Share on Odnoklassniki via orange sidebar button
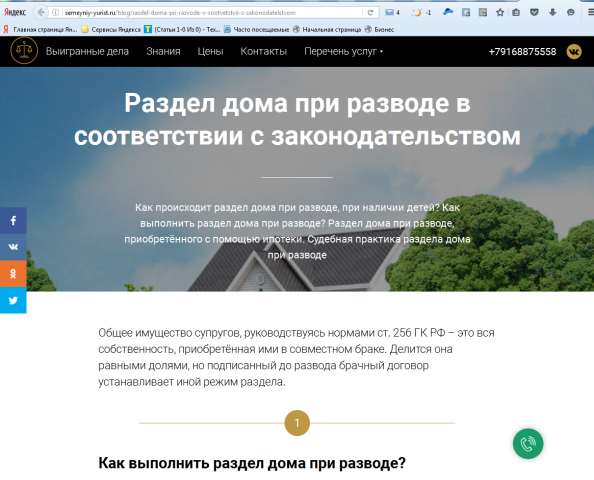Screen dimensions: 594x480 [13, 274]
